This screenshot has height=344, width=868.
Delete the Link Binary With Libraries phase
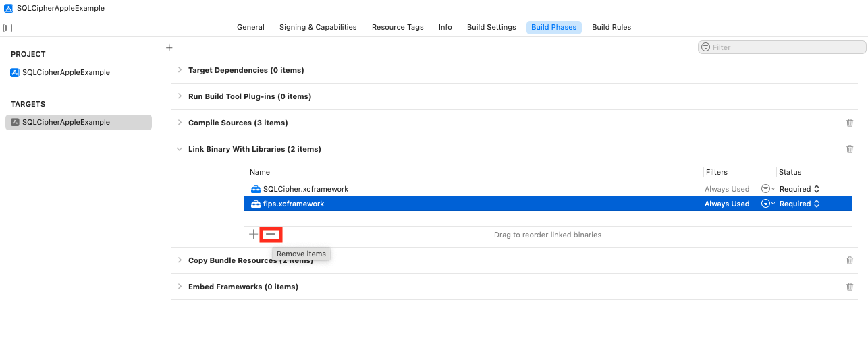[x=849, y=149]
